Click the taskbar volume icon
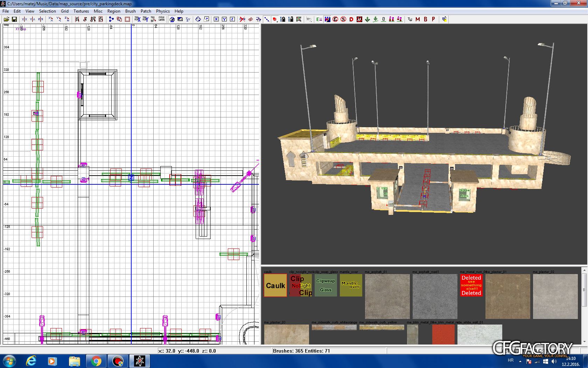This screenshot has width=588, height=368. pyautogui.click(x=554, y=361)
